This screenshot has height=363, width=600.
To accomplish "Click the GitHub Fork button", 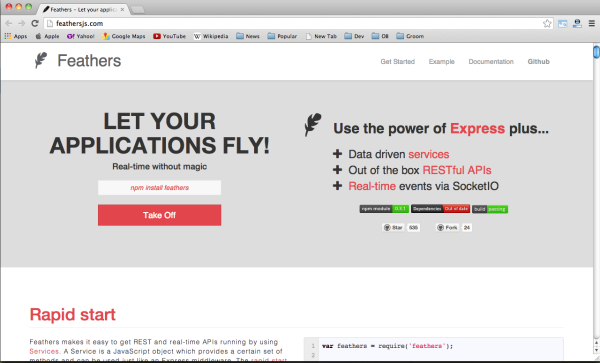I will coord(447,228).
